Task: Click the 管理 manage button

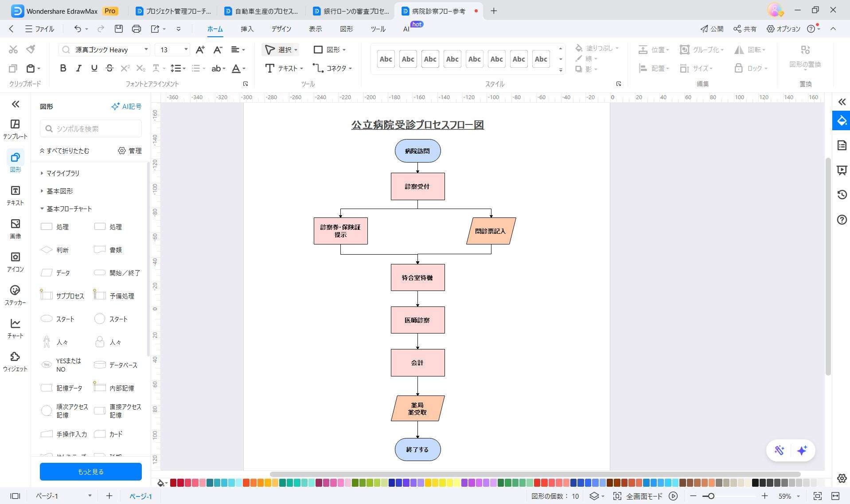Action: pyautogui.click(x=130, y=151)
